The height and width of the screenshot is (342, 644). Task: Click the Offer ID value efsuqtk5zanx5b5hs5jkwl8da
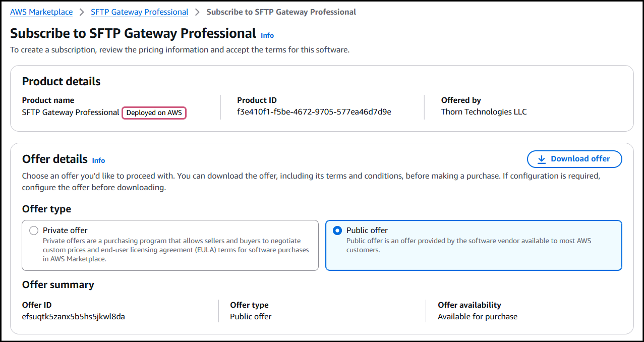coord(74,317)
